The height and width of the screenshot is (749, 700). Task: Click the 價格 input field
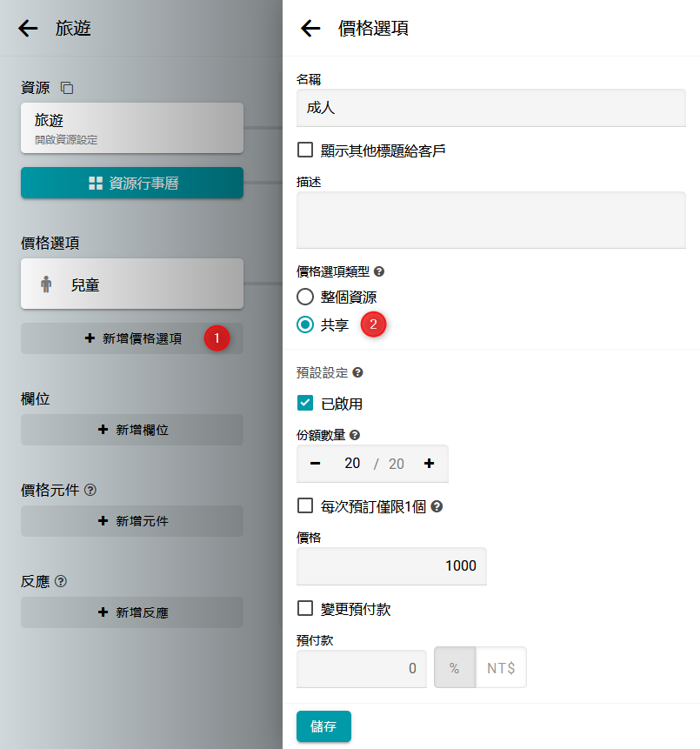click(391, 565)
